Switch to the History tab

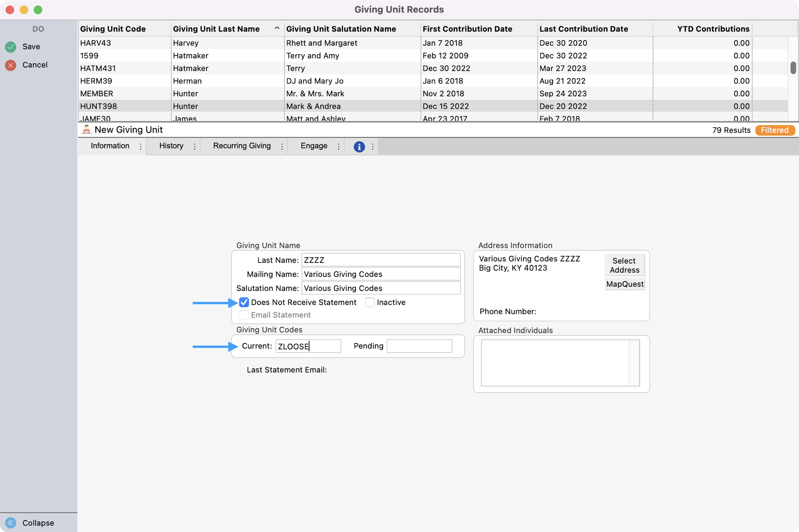[171, 146]
